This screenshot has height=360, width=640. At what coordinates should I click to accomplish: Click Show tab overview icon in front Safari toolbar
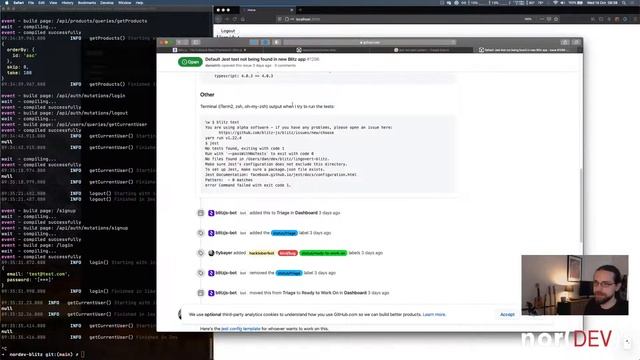pyautogui.click(x=576, y=42)
